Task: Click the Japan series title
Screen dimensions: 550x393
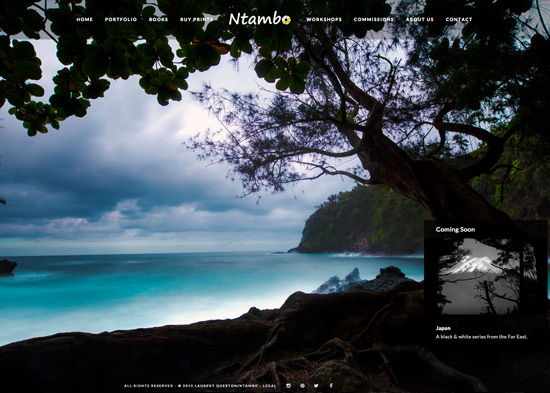Action: 443,328
